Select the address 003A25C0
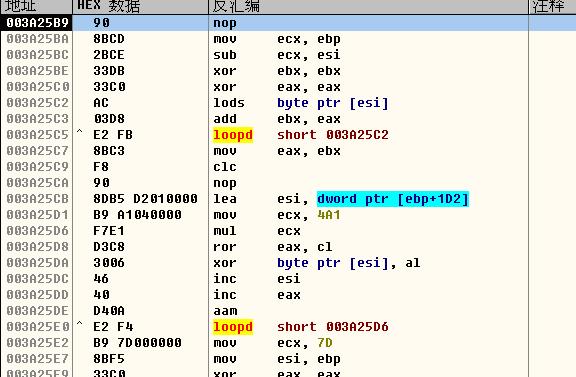The height and width of the screenshot is (377, 576). (x=37, y=87)
